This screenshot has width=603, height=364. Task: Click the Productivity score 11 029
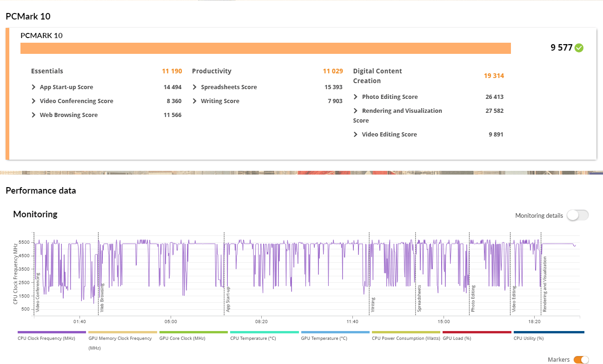coord(333,71)
